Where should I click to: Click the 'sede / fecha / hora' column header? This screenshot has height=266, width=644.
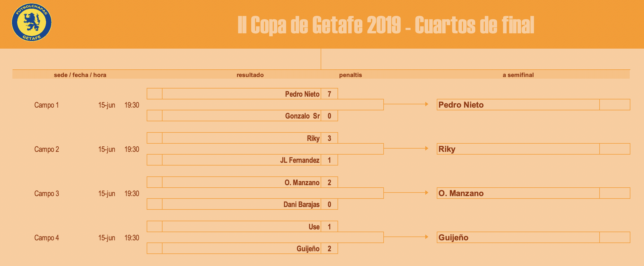[x=80, y=75]
